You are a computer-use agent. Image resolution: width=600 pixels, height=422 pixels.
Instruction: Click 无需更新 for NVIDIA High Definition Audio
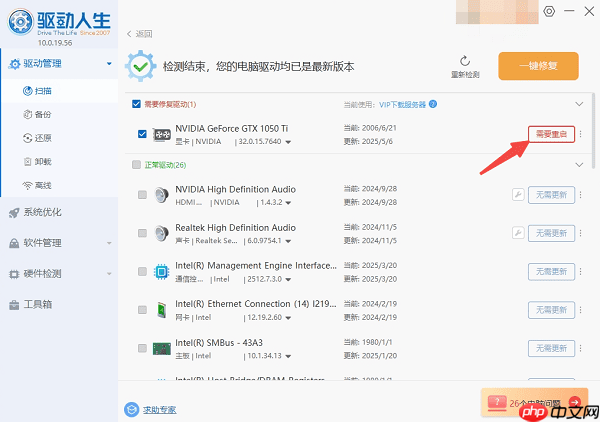click(551, 195)
